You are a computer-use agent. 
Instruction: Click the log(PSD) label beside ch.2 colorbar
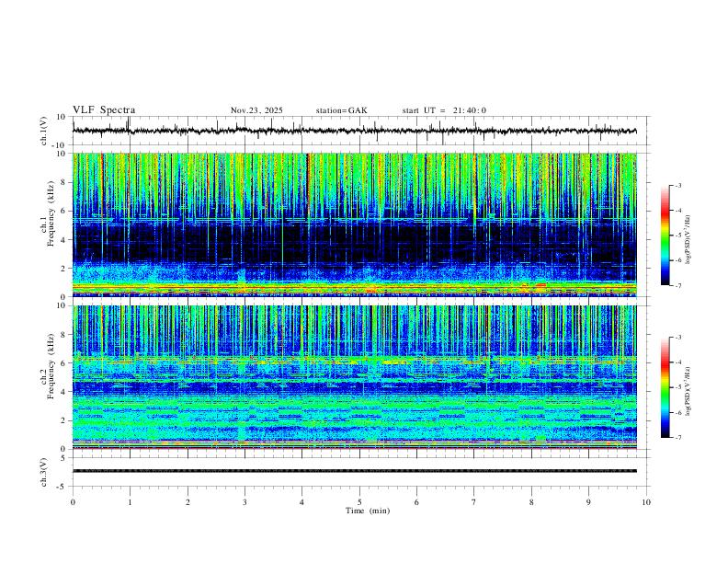click(x=688, y=392)
